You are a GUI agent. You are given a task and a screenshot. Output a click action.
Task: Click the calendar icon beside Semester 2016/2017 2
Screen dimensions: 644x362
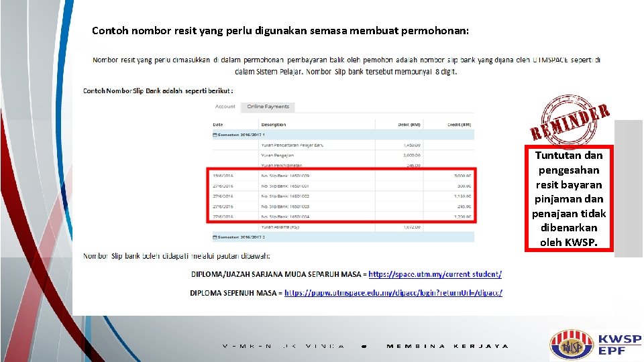tap(215, 237)
